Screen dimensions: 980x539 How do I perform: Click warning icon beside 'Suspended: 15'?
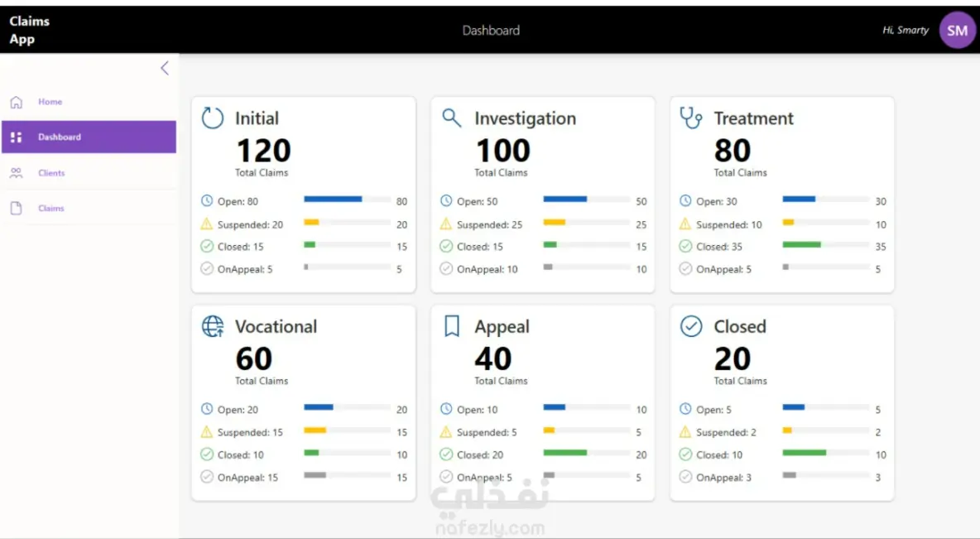point(207,431)
